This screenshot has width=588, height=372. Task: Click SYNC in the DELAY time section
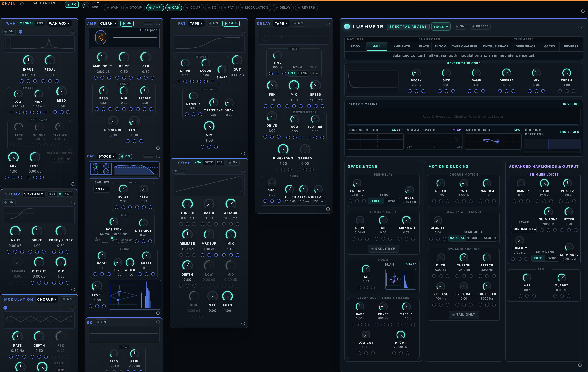[x=303, y=73]
